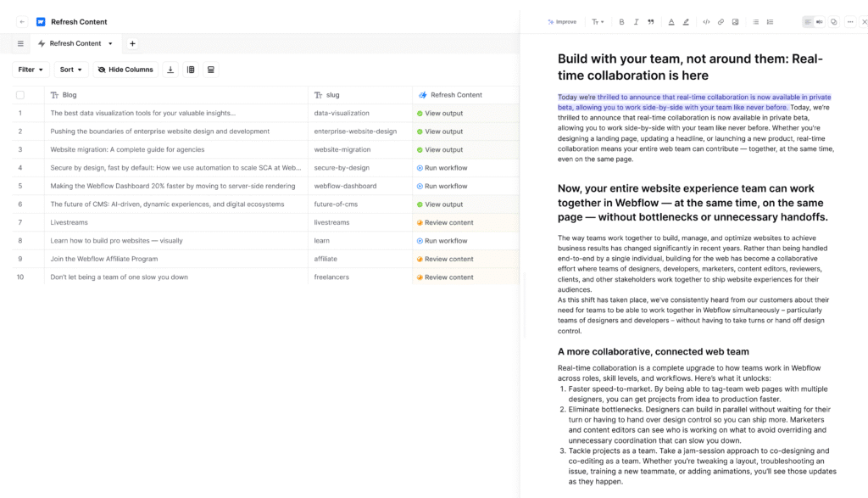Apply a numbered list from the toolbar

(770, 21)
